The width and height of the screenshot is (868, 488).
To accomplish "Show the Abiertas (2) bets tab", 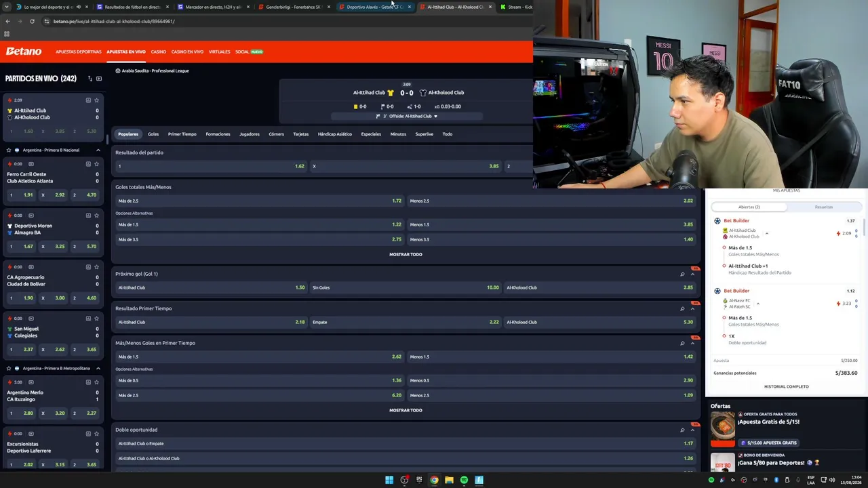I will pyautogui.click(x=749, y=207).
